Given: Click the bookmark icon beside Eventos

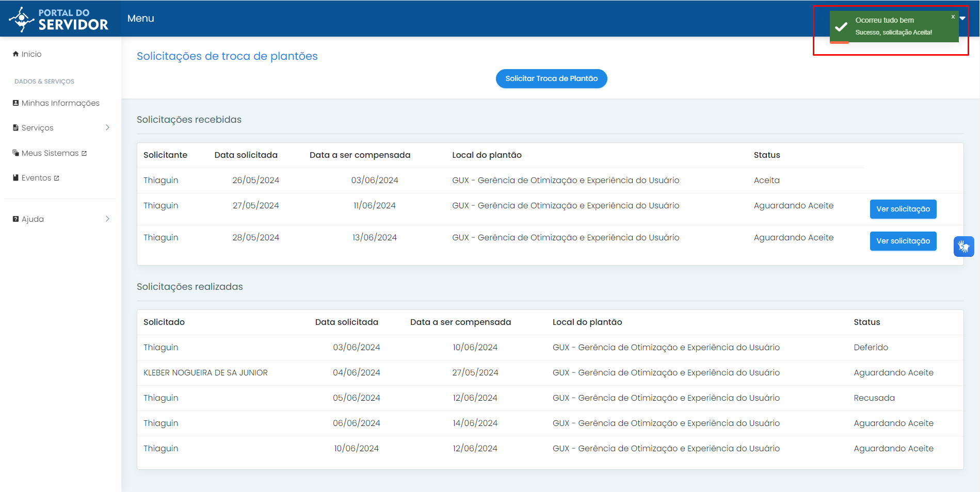Looking at the screenshot, I should (x=15, y=178).
